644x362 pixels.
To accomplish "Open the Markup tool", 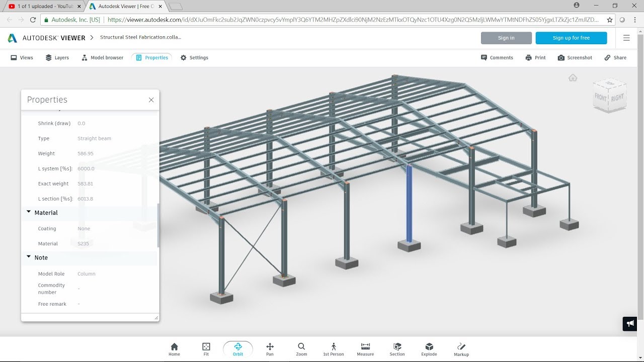I will point(461,348).
